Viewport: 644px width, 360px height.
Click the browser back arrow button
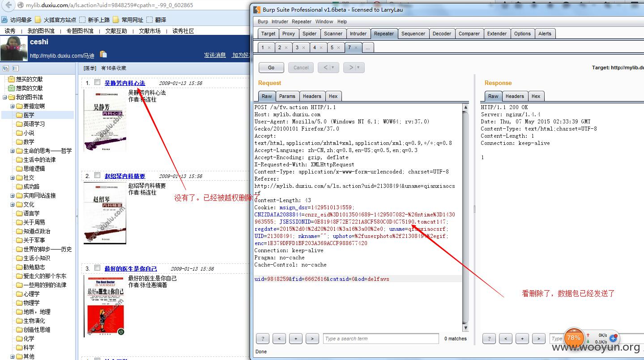pyautogui.click(x=8, y=5)
